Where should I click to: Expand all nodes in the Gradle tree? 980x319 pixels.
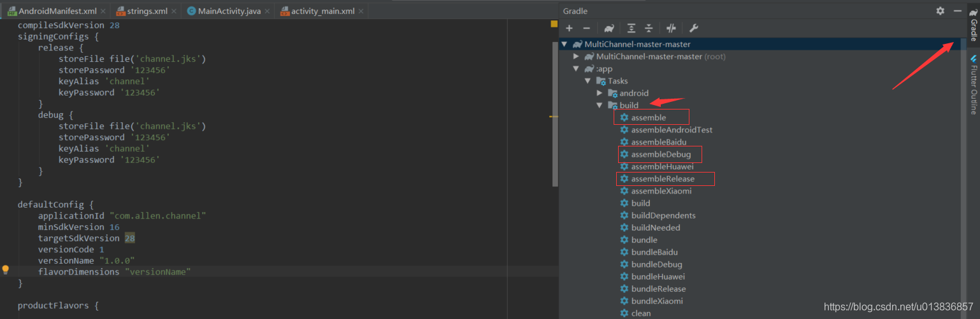point(631,28)
